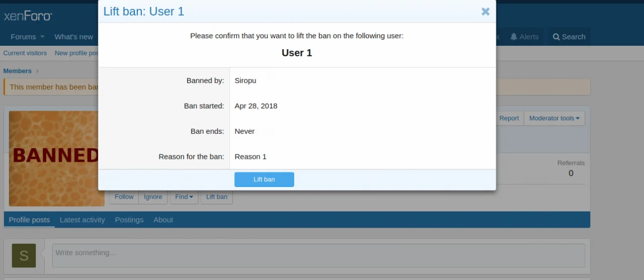
Task: Open the Moderator tools dropdown
Action: point(554,118)
